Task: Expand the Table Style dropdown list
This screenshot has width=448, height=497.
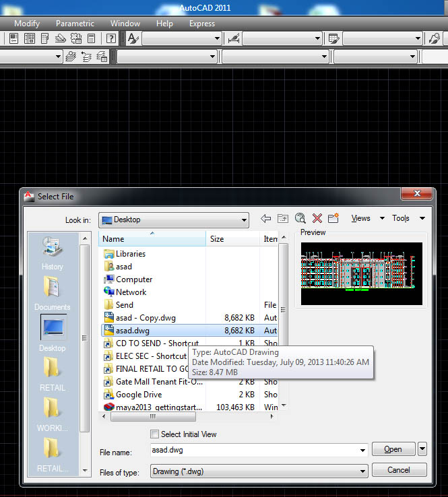Action: pos(418,38)
